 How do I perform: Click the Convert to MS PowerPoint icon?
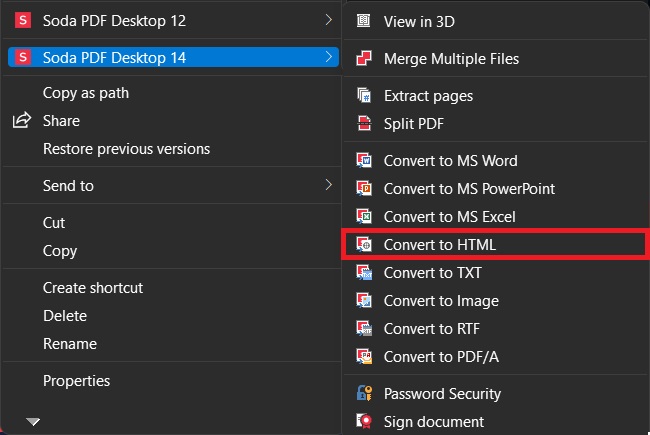(x=364, y=189)
